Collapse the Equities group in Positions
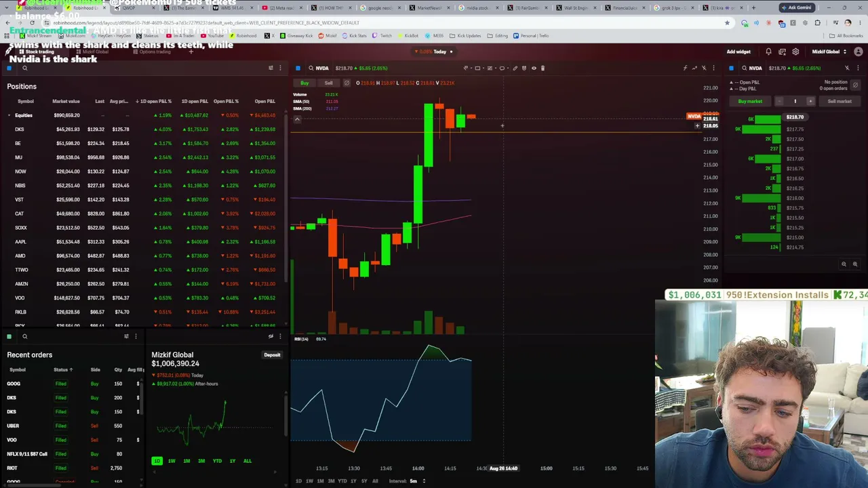The width and height of the screenshot is (868, 488). coord(9,115)
